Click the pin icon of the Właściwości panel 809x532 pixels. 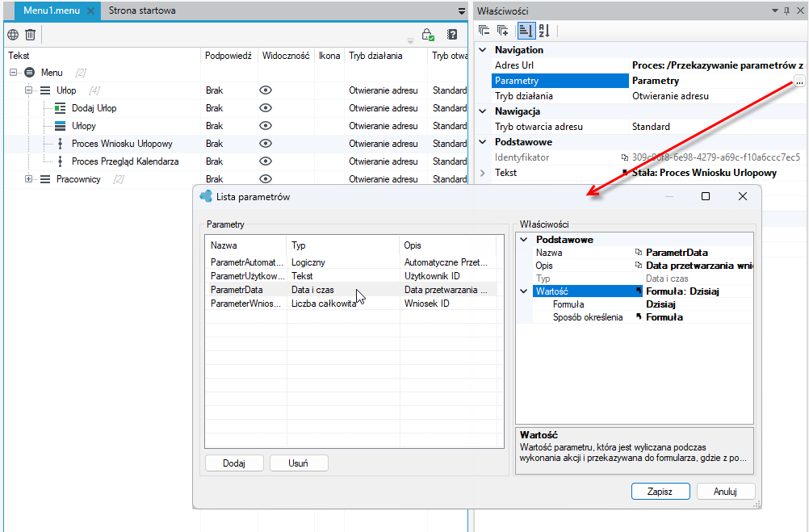click(x=787, y=10)
